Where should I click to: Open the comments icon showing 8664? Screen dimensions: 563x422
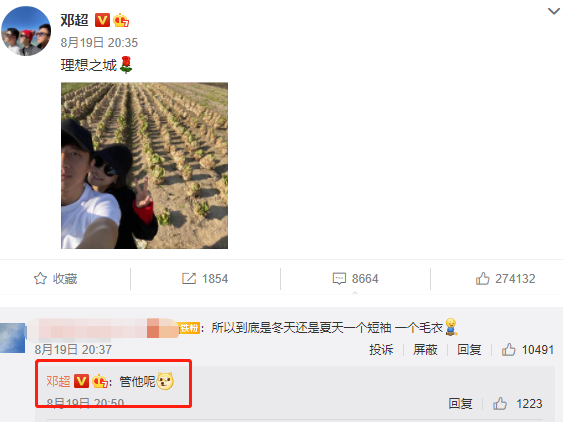[x=355, y=279]
